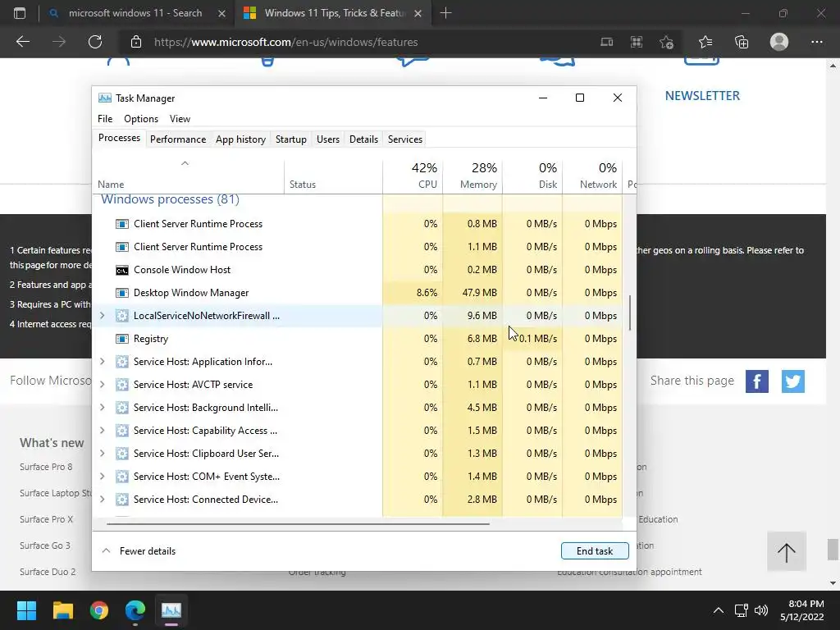Expand Service Host: Background Intelligent row

pos(103,409)
